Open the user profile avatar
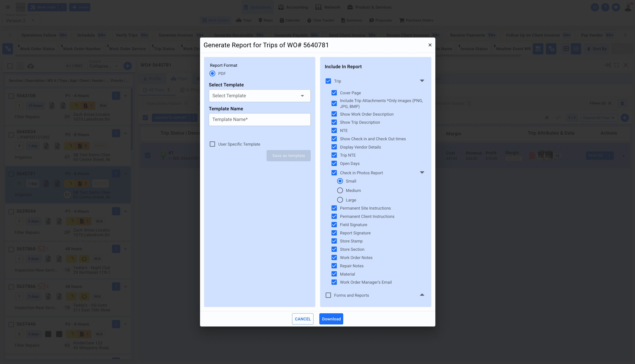 628,7
